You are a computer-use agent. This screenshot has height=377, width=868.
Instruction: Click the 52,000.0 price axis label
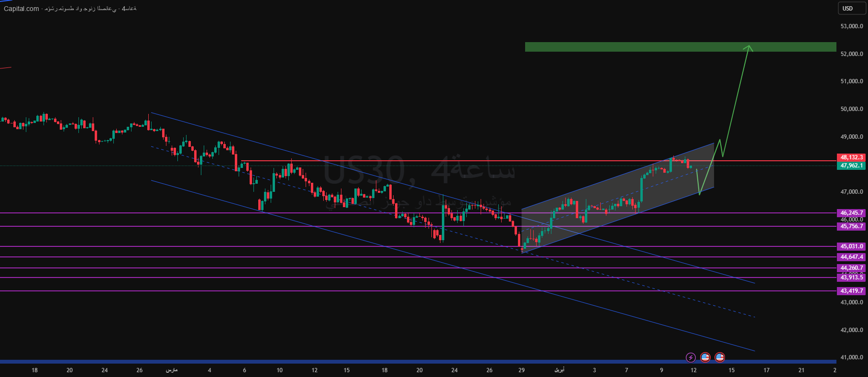click(x=851, y=54)
